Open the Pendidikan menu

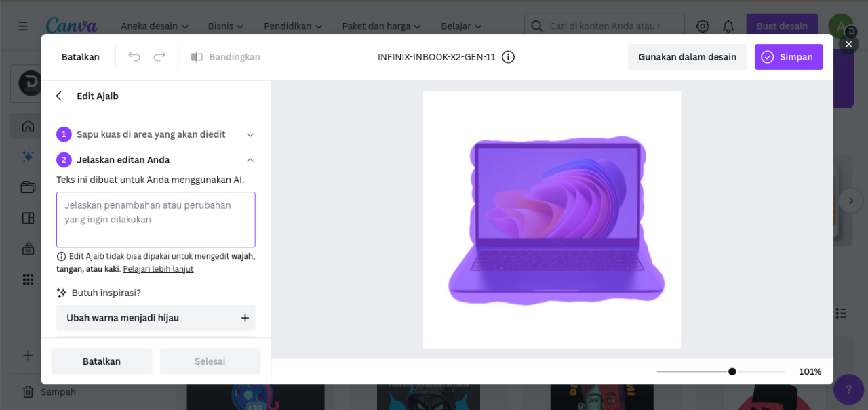(293, 26)
